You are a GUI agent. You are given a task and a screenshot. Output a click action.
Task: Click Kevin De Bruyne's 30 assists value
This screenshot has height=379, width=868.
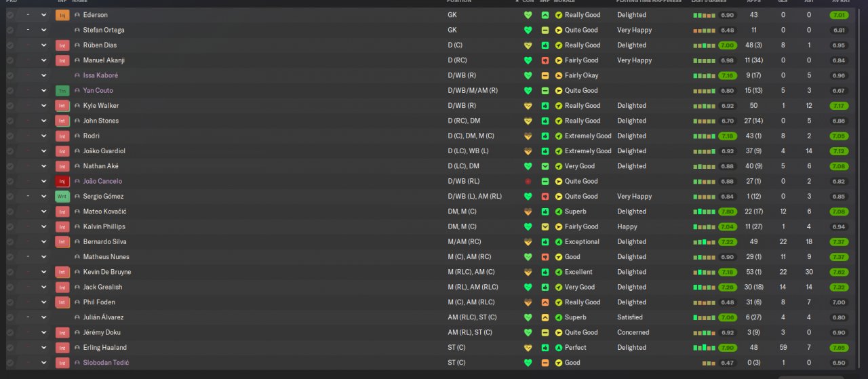coord(809,272)
